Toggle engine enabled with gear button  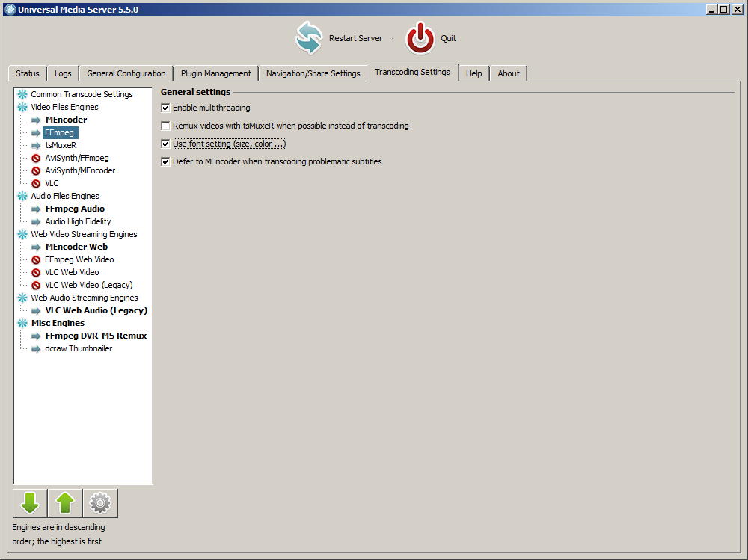click(100, 502)
